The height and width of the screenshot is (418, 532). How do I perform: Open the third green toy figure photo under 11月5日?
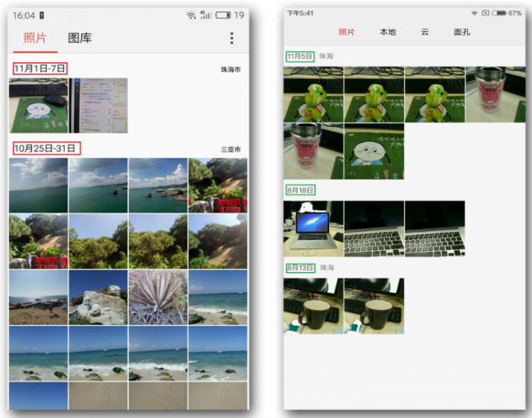point(435,94)
